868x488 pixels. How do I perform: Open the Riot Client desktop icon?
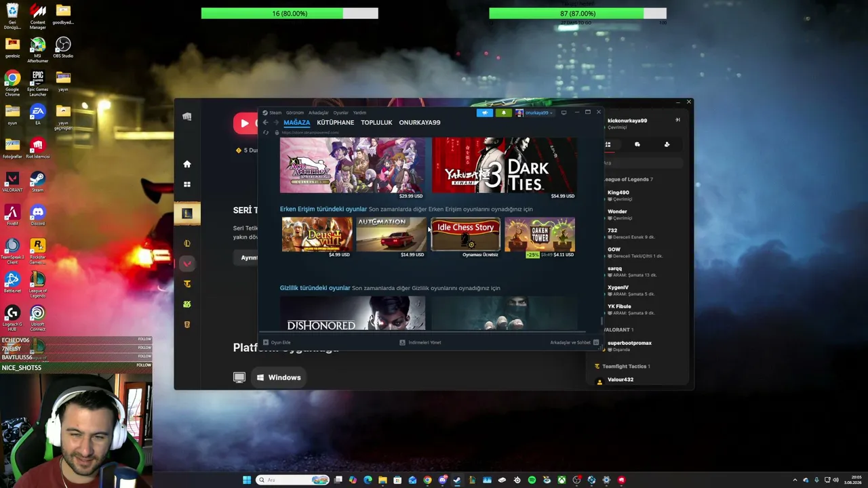(37, 148)
